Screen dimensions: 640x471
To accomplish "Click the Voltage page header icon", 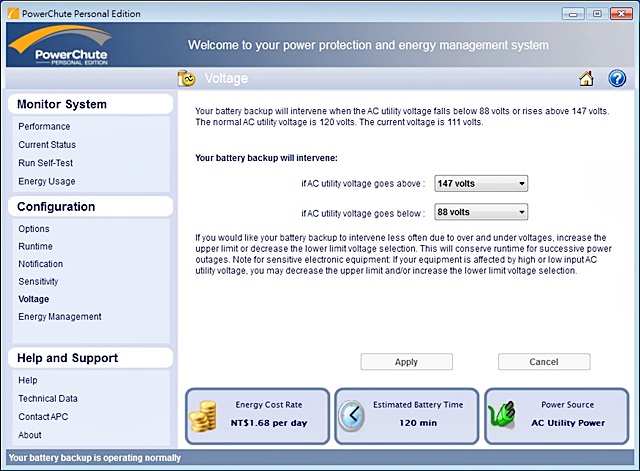I will tap(187, 78).
